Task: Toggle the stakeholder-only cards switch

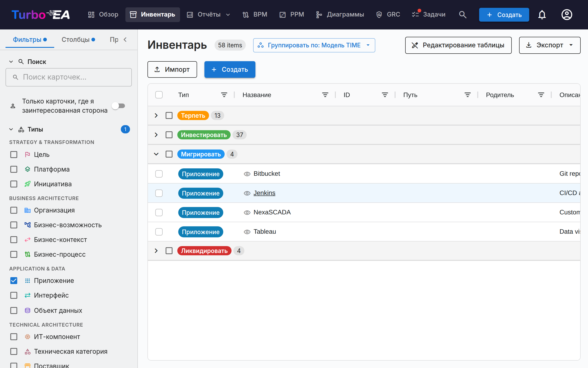Action: pos(118,106)
